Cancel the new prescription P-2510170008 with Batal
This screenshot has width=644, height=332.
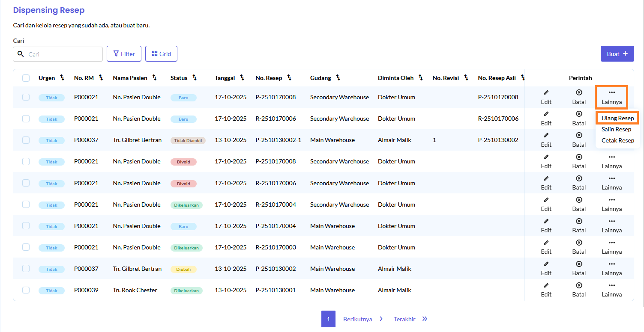(579, 97)
